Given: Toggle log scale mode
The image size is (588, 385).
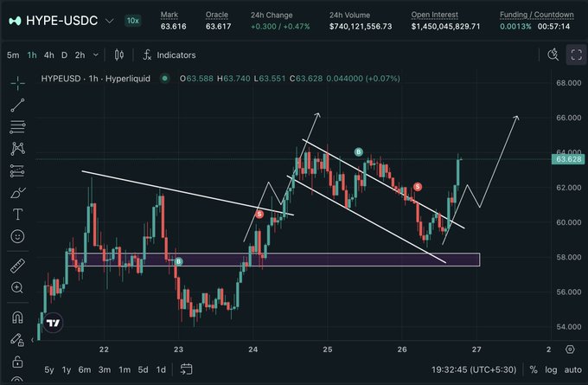Looking at the screenshot, I should point(551,370).
